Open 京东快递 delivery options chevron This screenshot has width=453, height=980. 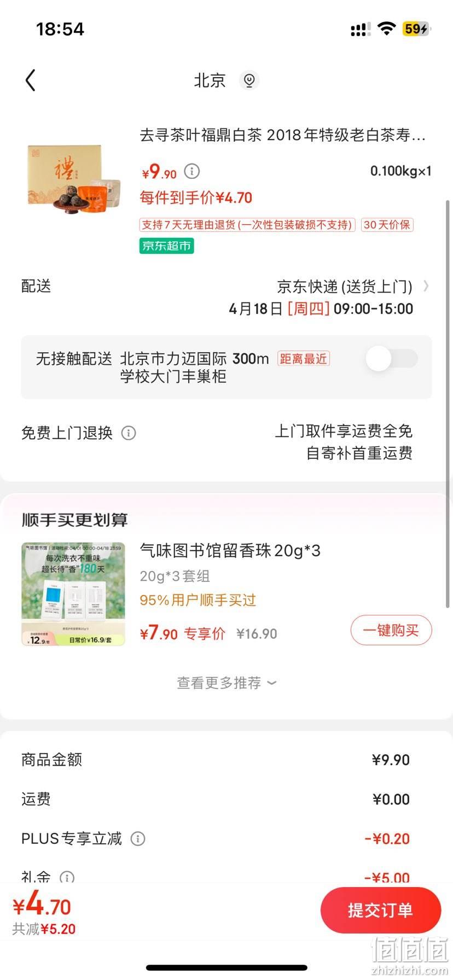[426, 286]
